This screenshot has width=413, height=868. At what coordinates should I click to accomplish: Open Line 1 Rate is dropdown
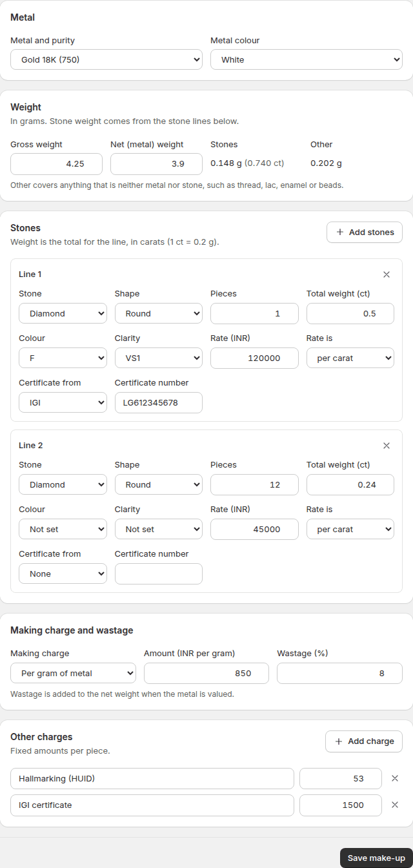350,358
